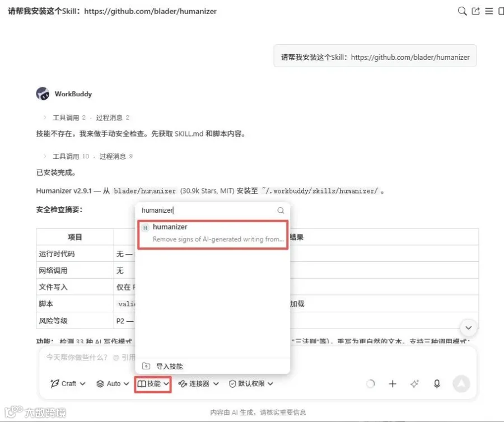Toggle the side panel icon at top right
Screen dimensions: 504x422
pyautogui.click(x=501, y=11)
